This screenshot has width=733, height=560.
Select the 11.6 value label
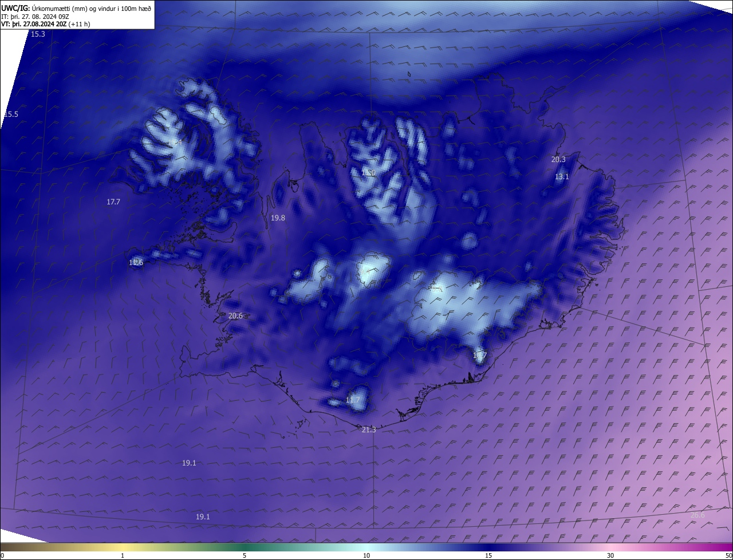pyautogui.click(x=136, y=263)
